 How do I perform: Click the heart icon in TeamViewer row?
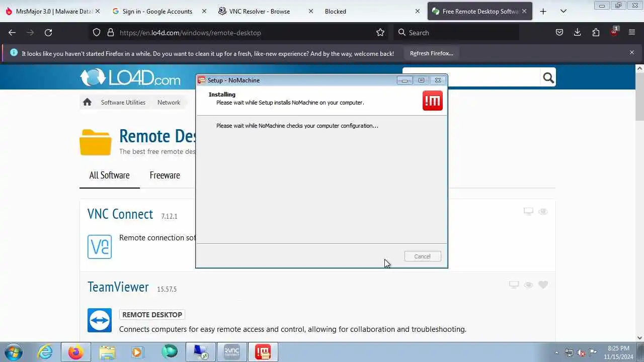(x=543, y=285)
